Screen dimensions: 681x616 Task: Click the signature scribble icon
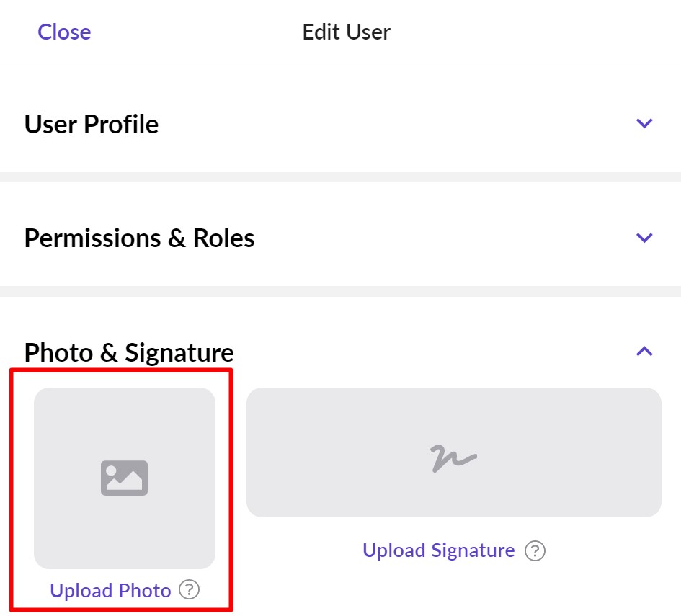453,457
